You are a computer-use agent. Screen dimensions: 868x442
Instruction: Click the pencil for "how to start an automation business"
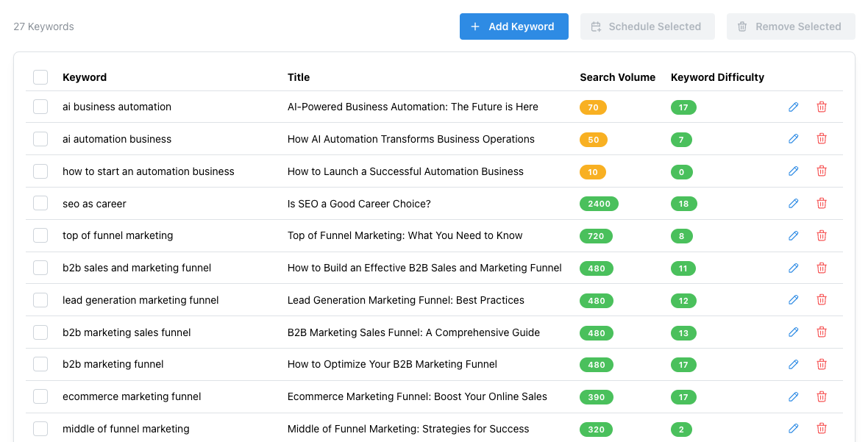793,171
